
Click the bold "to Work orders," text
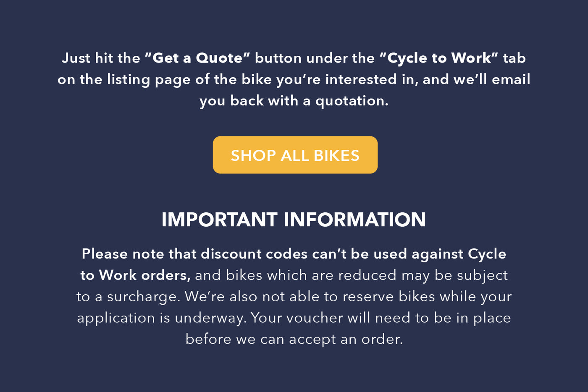pyautogui.click(x=136, y=275)
